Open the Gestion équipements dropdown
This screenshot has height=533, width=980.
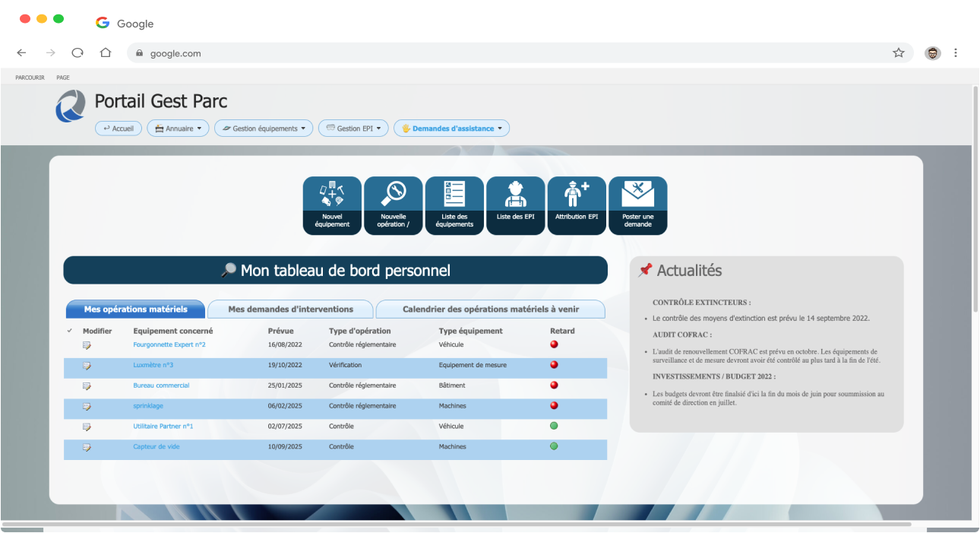(263, 128)
